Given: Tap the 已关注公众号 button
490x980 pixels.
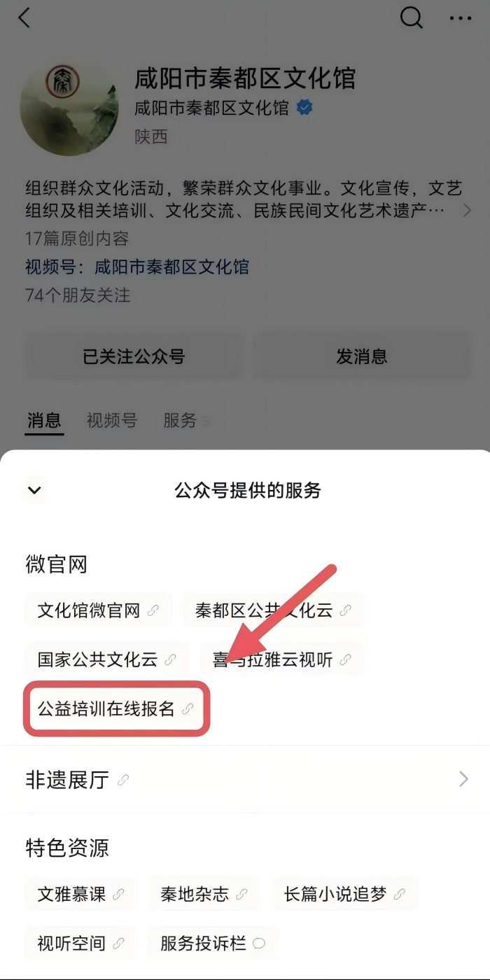Looking at the screenshot, I should click(x=134, y=356).
